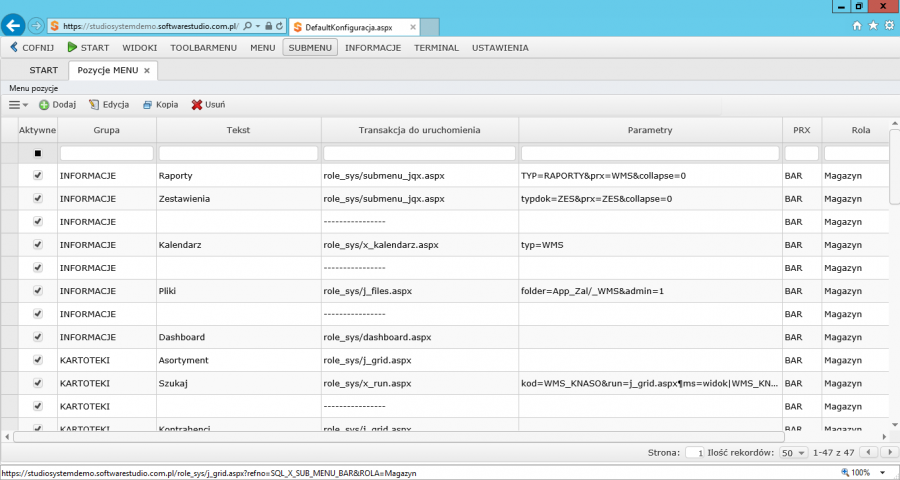Open the hamburger grid options dropdown
This screenshot has width=900, height=480.
pos(18,104)
